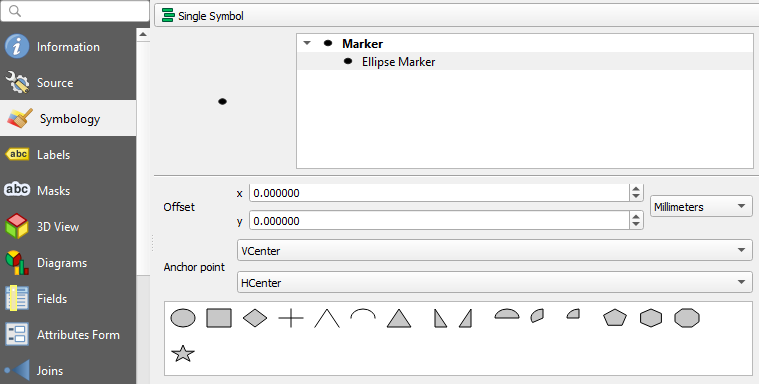Screen dimensions: 759x384
Task: Click the offset y input field
Action: pos(439,221)
